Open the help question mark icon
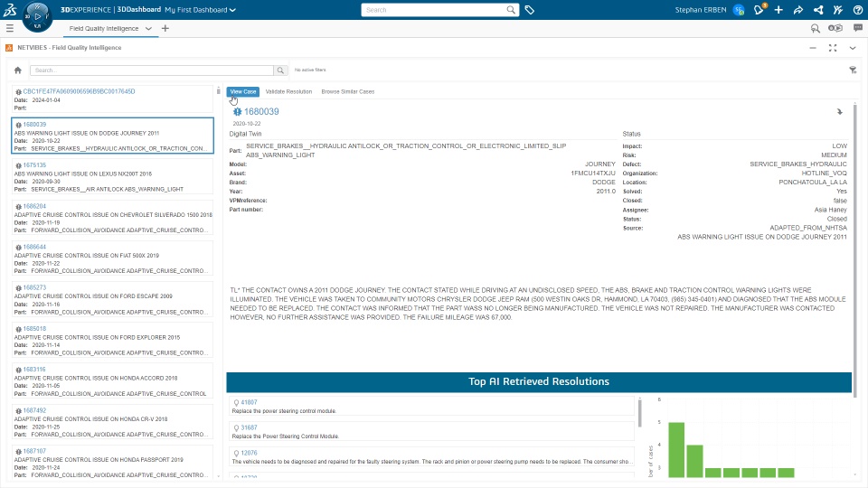The height and width of the screenshot is (488, 868). click(x=857, y=10)
